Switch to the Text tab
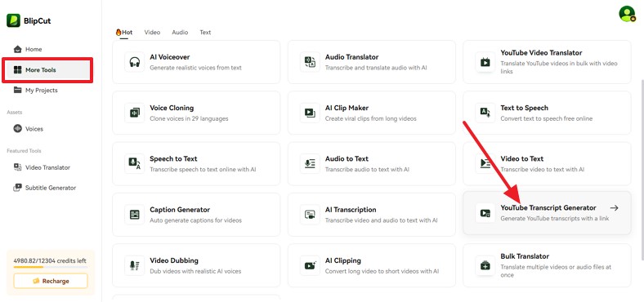 [x=205, y=33]
